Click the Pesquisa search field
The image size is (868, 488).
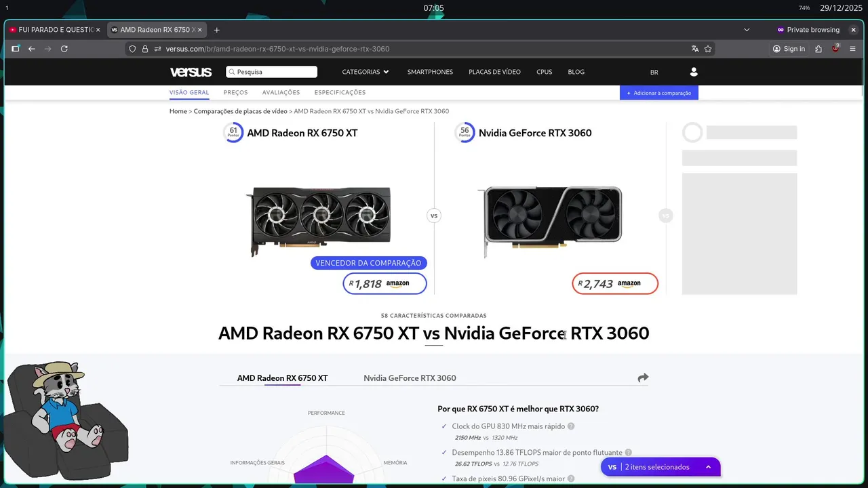coord(271,72)
